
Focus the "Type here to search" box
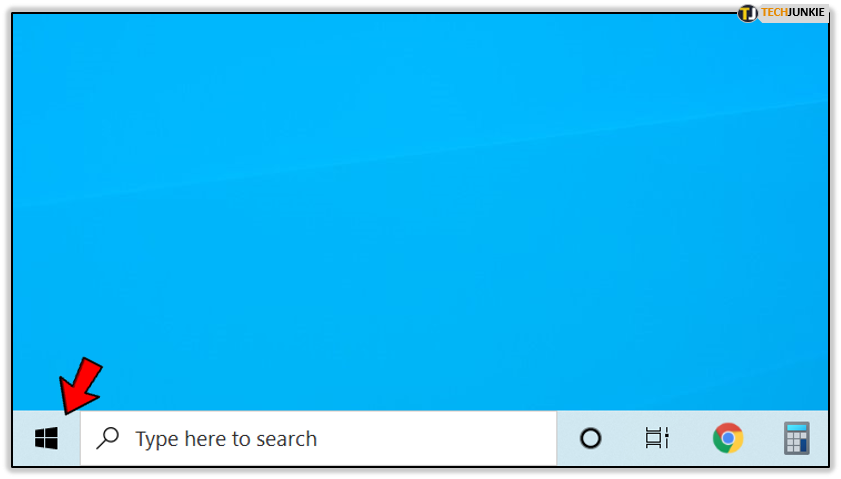coord(319,438)
